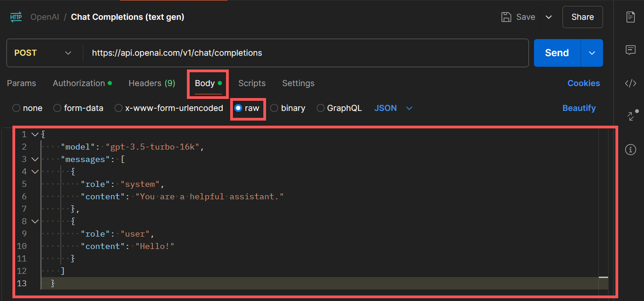Viewport: 644px width, 301px height.
Task: Switch to the Settings tab
Action: 298,83
